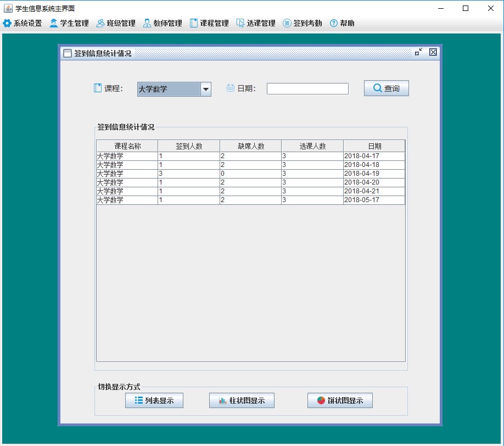
Task: Click the teacher icon beside 教师管理
Action: (147, 23)
